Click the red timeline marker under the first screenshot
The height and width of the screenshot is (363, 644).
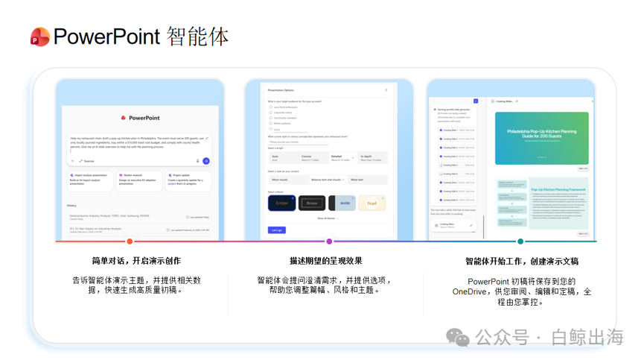click(130, 242)
